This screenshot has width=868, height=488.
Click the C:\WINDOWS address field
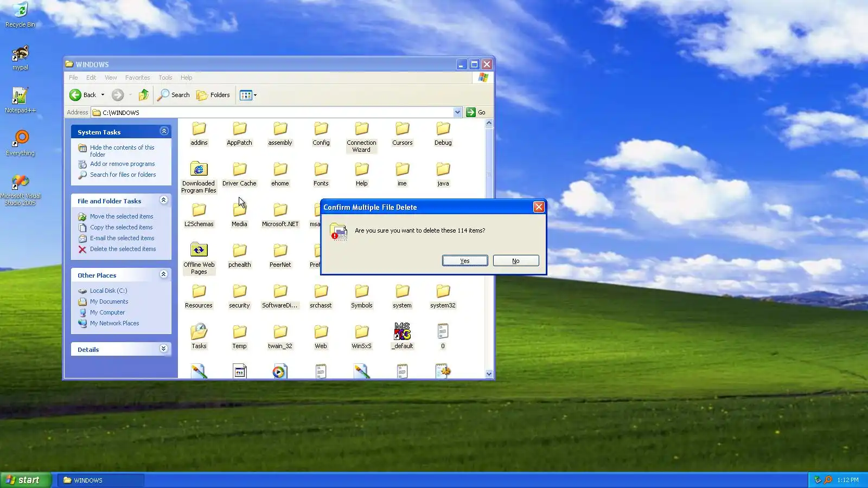(277, 112)
